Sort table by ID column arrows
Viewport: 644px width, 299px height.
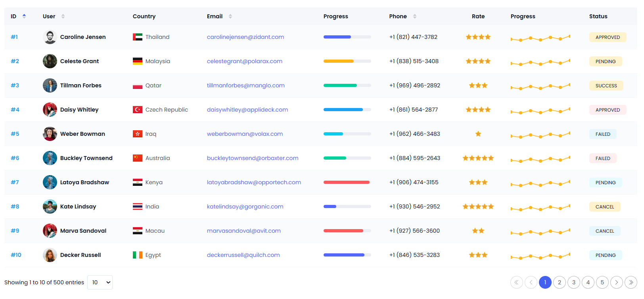[24, 16]
